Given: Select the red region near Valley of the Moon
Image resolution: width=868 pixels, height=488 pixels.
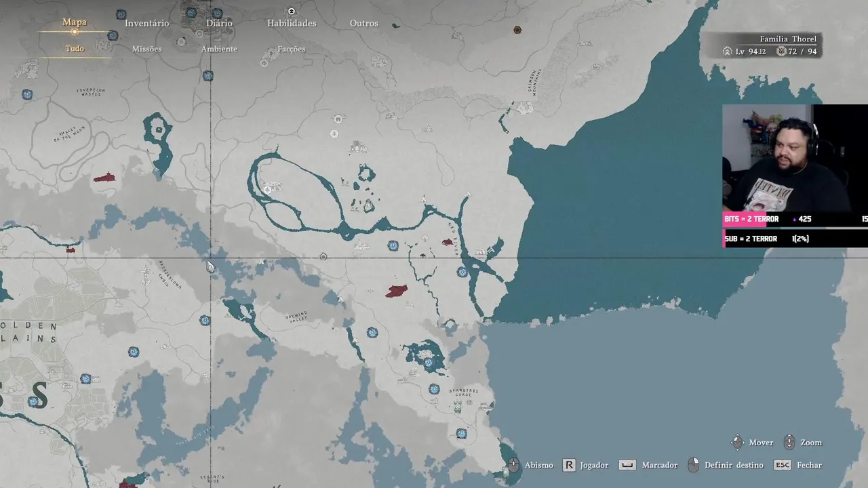Looking at the screenshot, I should click(x=104, y=178).
